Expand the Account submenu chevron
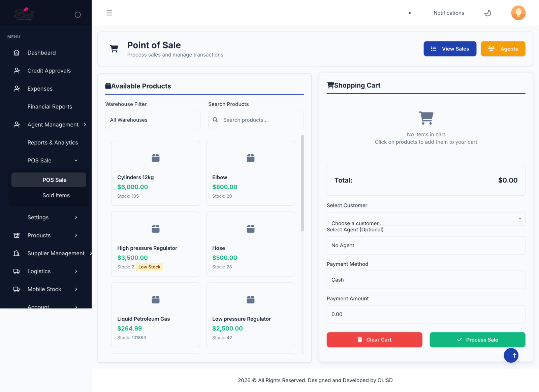 click(x=76, y=306)
